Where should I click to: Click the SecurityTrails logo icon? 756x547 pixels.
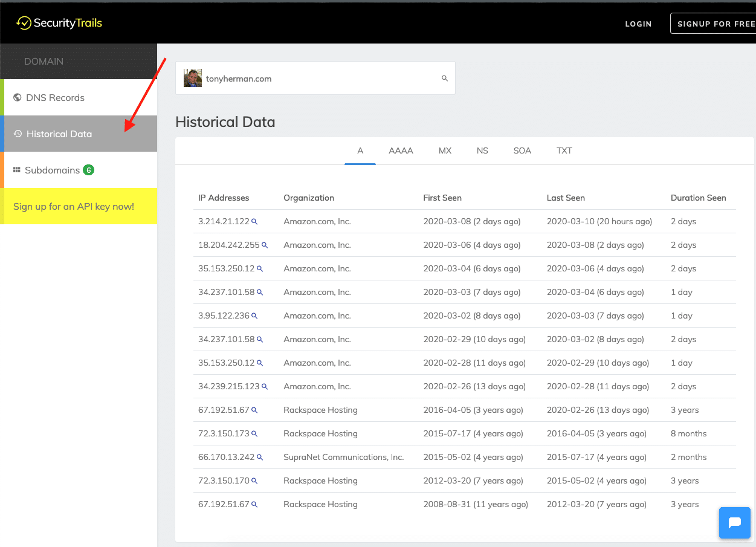(24, 23)
